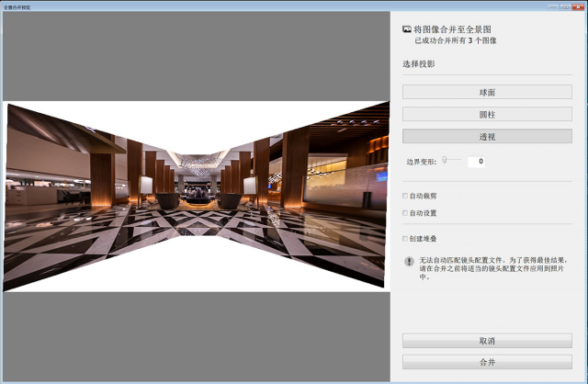Check the 创建堆叠 option

(x=406, y=239)
